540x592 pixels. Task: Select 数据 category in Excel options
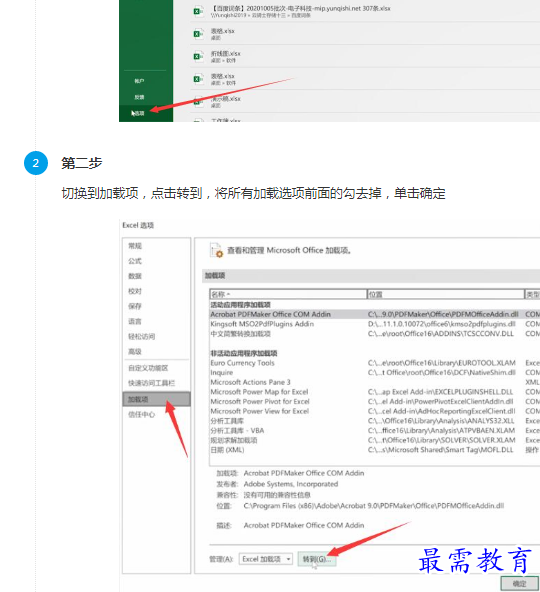click(x=135, y=276)
